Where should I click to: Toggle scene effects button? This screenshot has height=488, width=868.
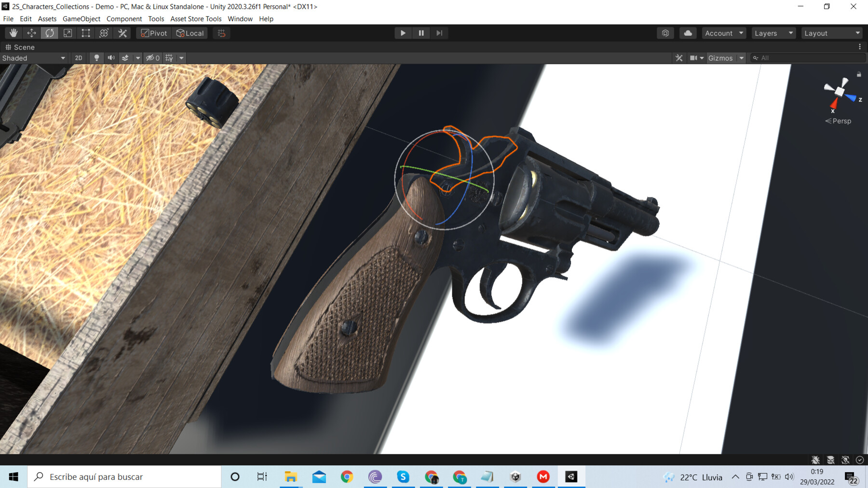125,58
